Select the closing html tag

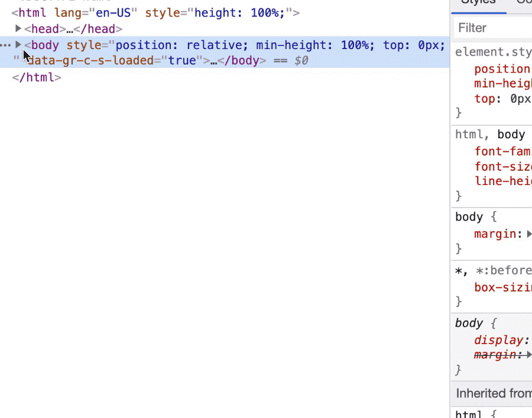[x=37, y=77]
